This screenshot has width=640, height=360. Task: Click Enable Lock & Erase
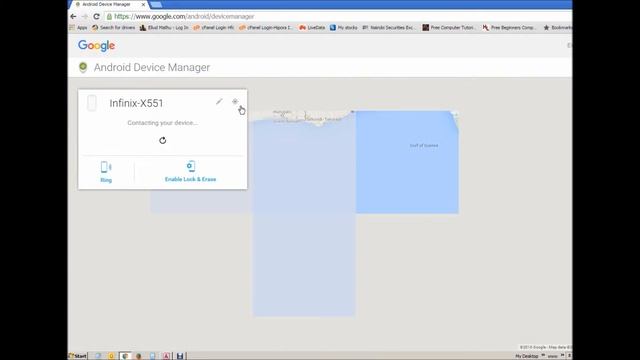(x=191, y=171)
